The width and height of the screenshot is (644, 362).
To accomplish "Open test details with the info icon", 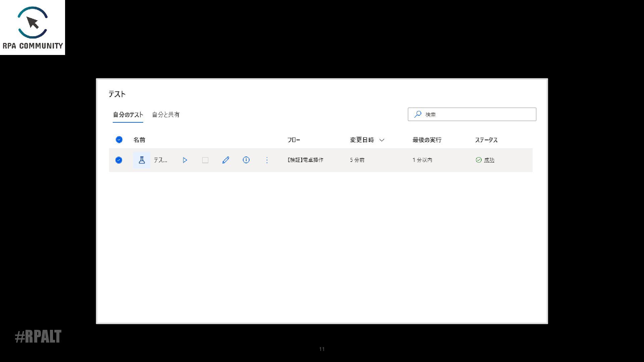I will click(x=246, y=160).
